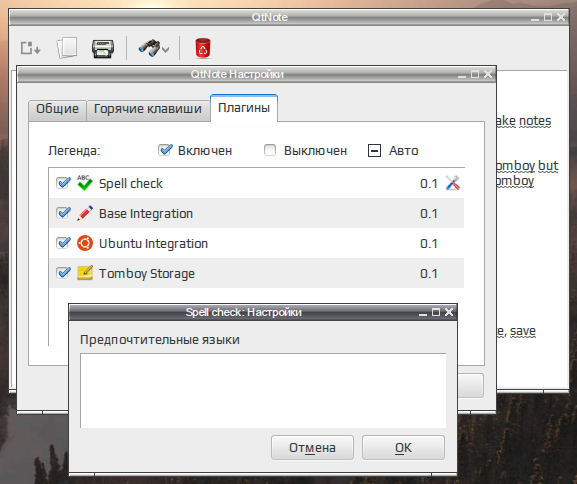This screenshot has height=484, width=577.
Task: Click the Отмена button
Action: pyautogui.click(x=312, y=448)
